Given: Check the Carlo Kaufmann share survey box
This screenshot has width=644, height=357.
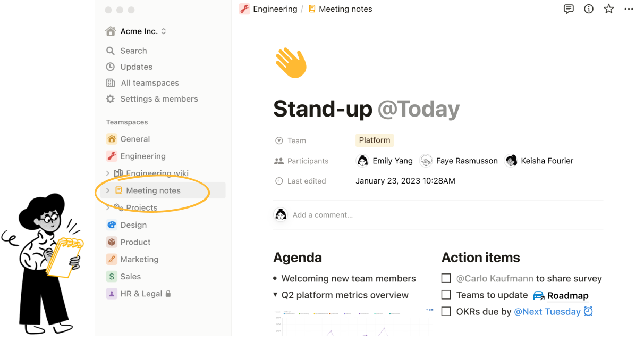Looking at the screenshot, I should coord(446,278).
